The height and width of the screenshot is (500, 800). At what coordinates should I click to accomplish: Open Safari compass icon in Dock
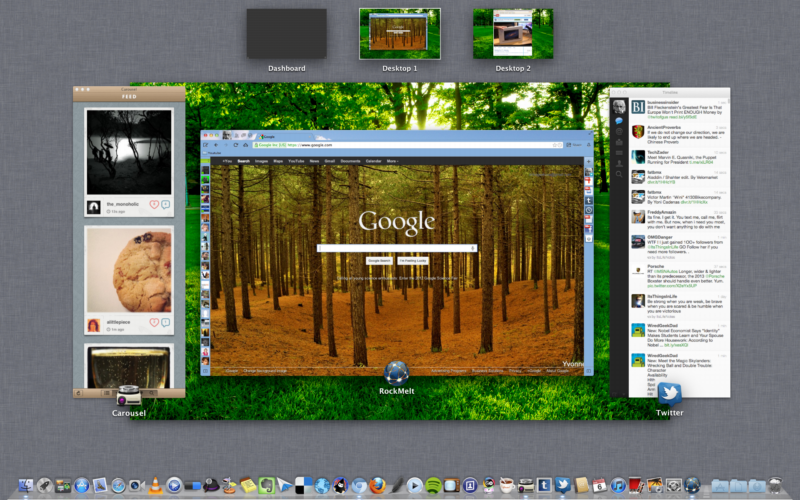[x=118, y=485]
